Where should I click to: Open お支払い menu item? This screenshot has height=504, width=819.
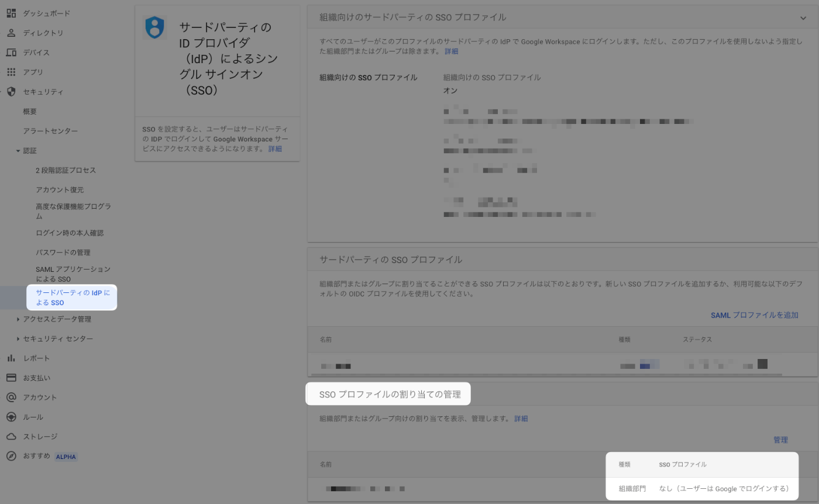36,378
